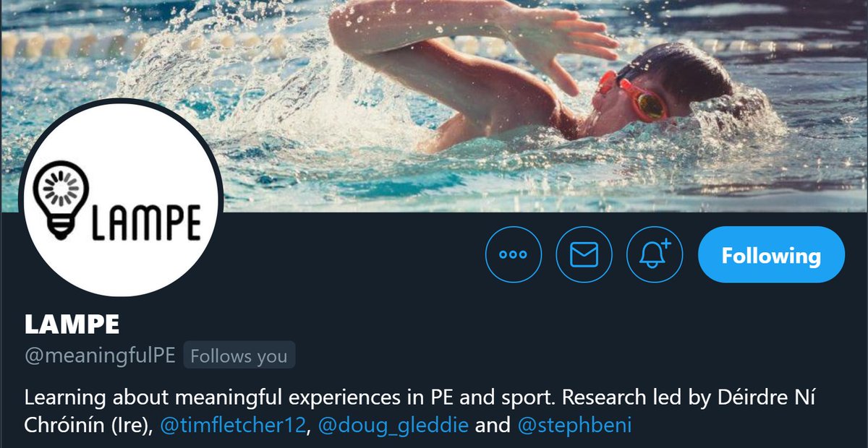Image resolution: width=868 pixels, height=448 pixels.
Task: Click the plus sign on the bell icon
Action: pyautogui.click(x=666, y=244)
